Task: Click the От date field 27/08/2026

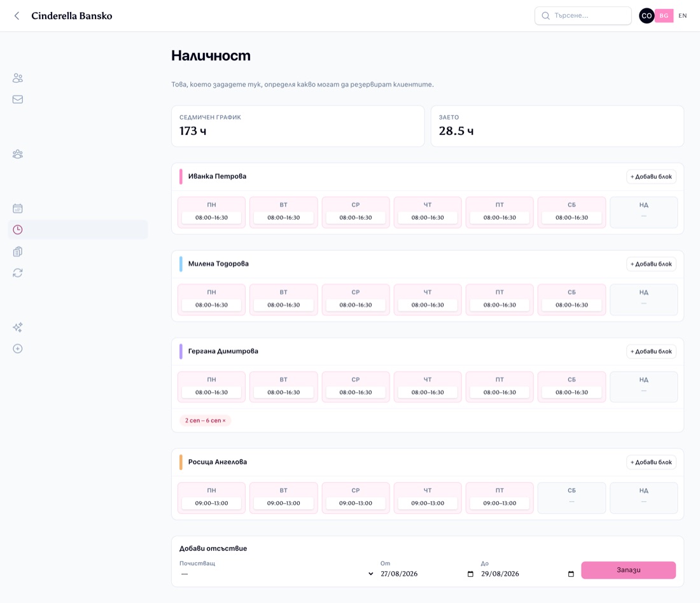Action: 427,574
